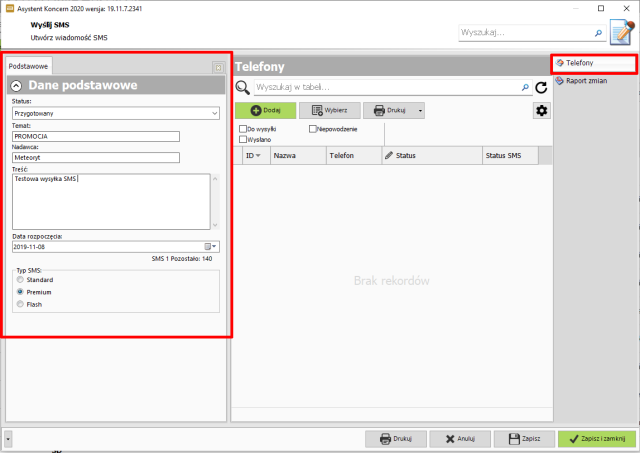
Task: Maximize the Asystent Koncern window
Action: [x=601, y=8]
